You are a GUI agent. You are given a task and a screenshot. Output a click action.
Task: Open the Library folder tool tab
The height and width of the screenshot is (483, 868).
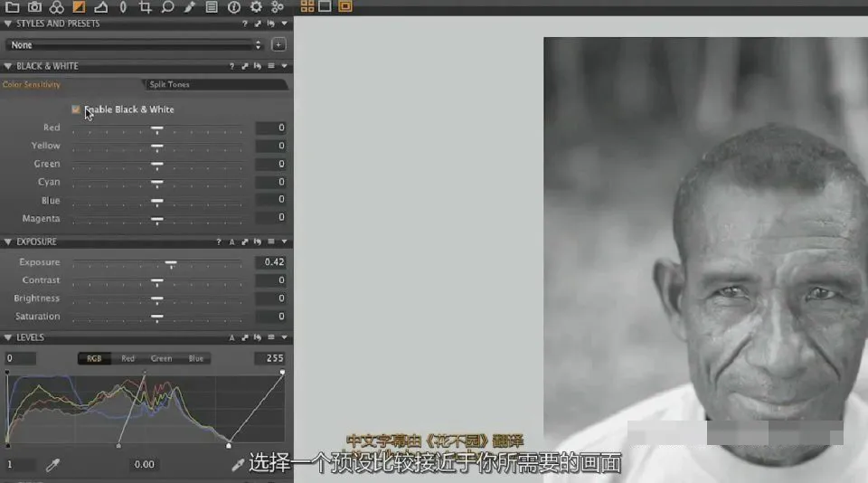(x=12, y=6)
